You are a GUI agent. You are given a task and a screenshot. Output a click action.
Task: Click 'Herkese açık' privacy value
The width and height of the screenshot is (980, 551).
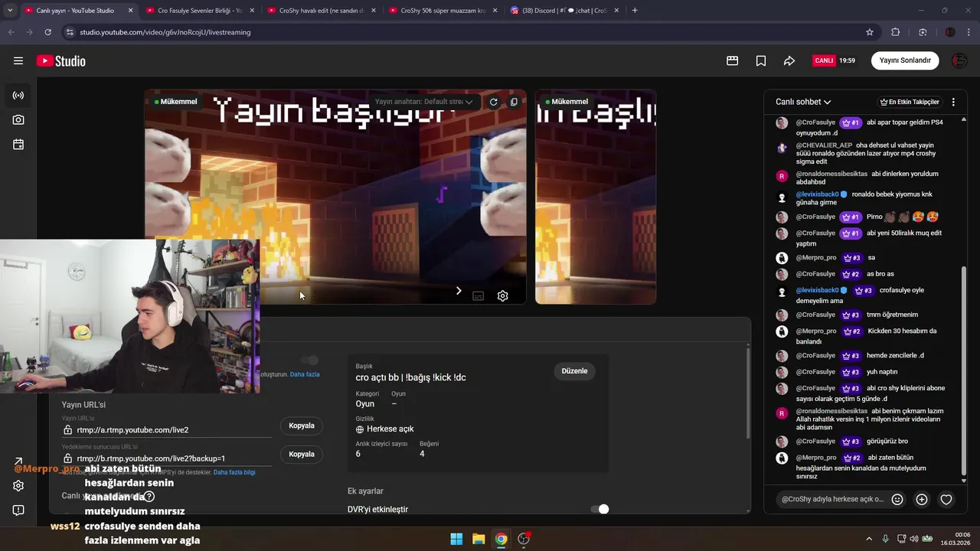[390, 429]
